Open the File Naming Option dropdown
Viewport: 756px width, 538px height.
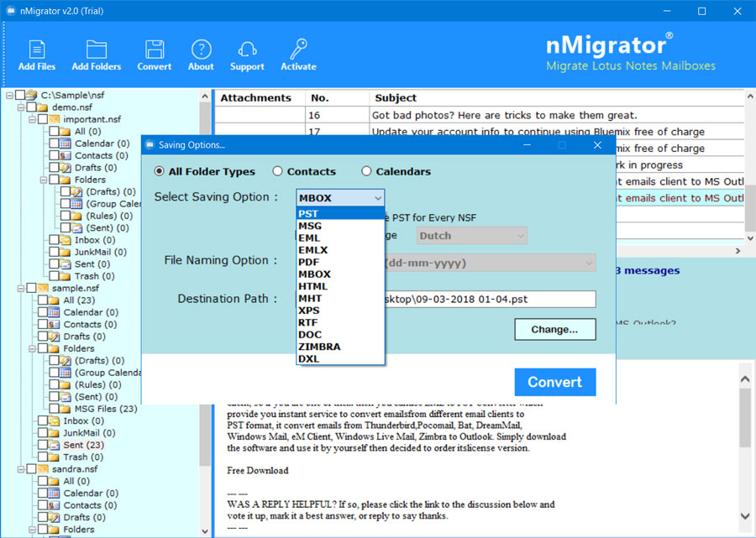pyautogui.click(x=490, y=263)
